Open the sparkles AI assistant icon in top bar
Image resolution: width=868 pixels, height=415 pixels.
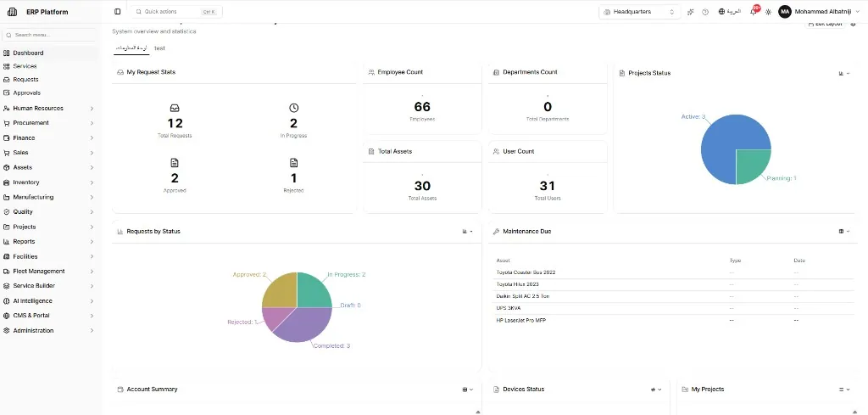tap(690, 12)
